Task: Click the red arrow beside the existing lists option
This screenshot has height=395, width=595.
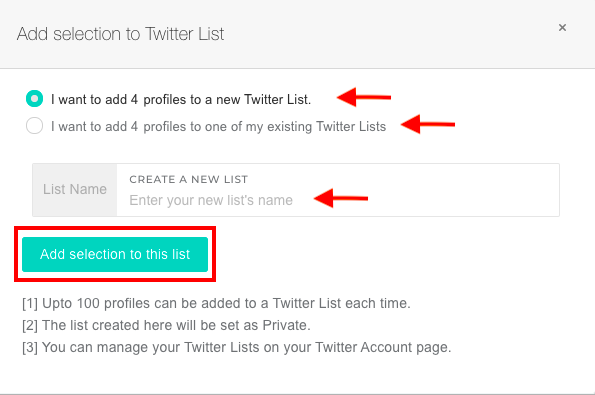Action: tap(428, 124)
